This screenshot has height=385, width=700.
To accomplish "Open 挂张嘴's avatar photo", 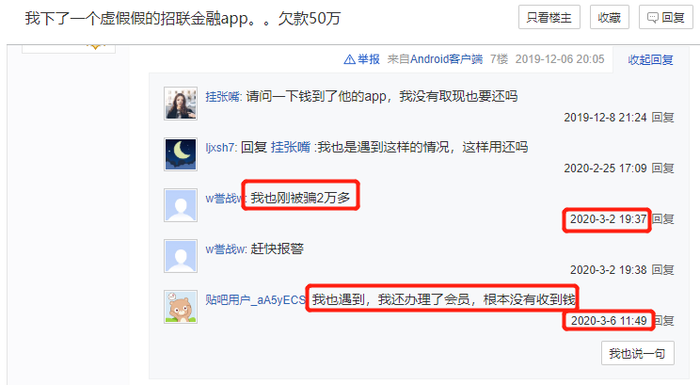I will click(180, 104).
